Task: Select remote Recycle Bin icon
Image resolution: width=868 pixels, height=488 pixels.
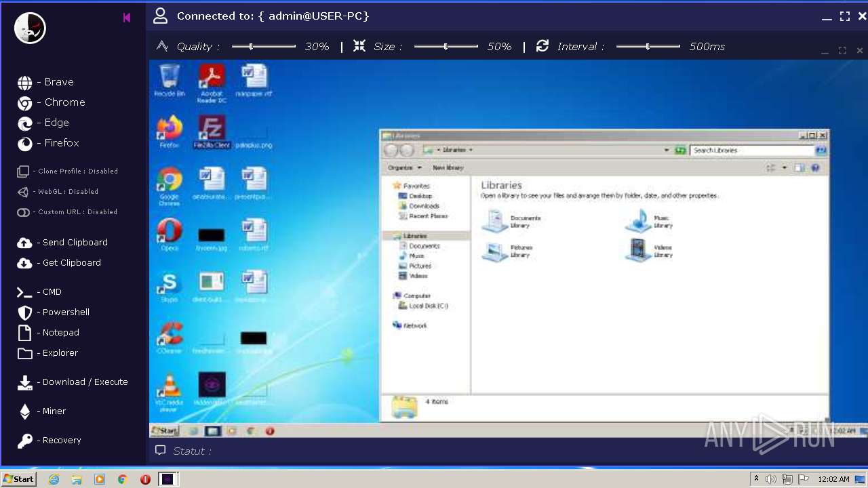Action: click(169, 80)
